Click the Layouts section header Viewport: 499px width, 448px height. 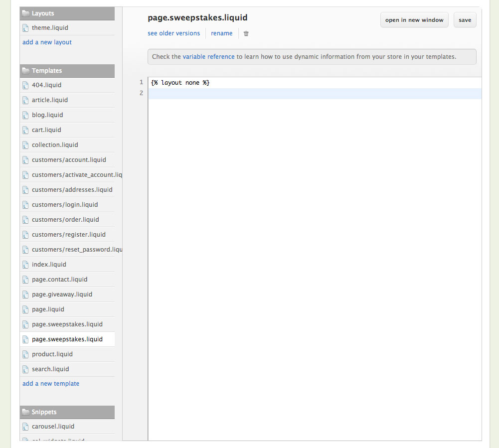[67, 13]
